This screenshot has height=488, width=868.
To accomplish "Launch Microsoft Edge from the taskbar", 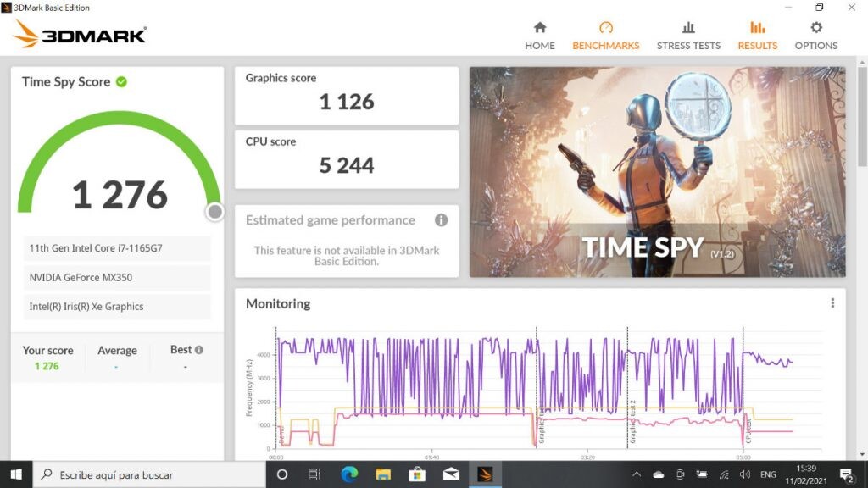I will [x=348, y=474].
